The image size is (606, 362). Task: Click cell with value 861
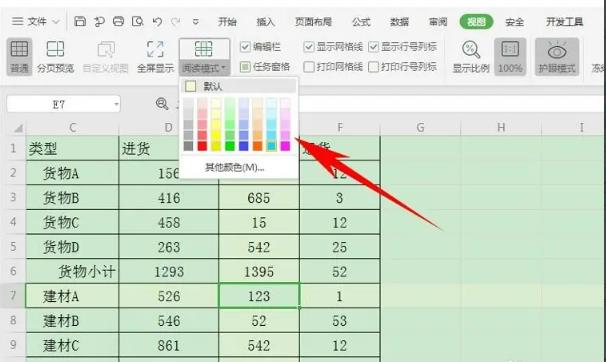[x=169, y=345]
